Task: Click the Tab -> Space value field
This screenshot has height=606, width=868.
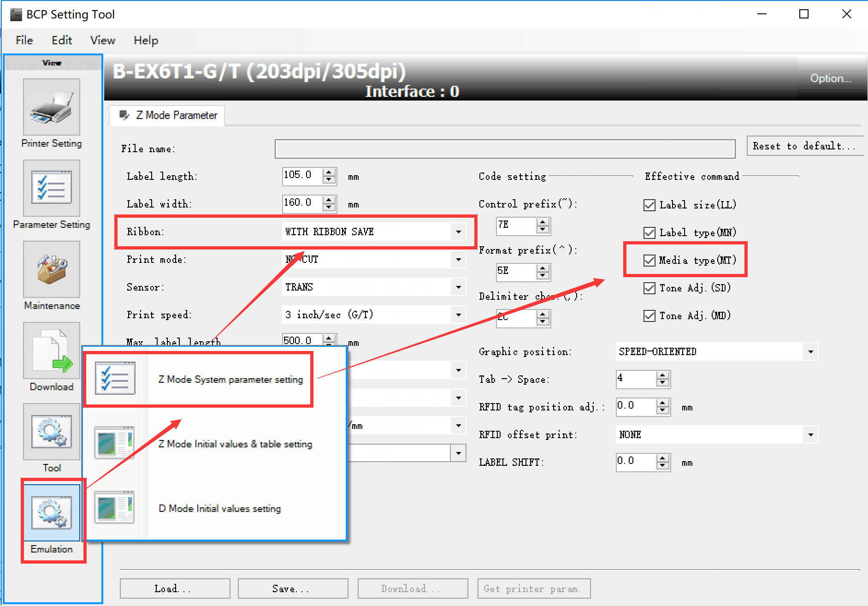Action: [x=637, y=379]
